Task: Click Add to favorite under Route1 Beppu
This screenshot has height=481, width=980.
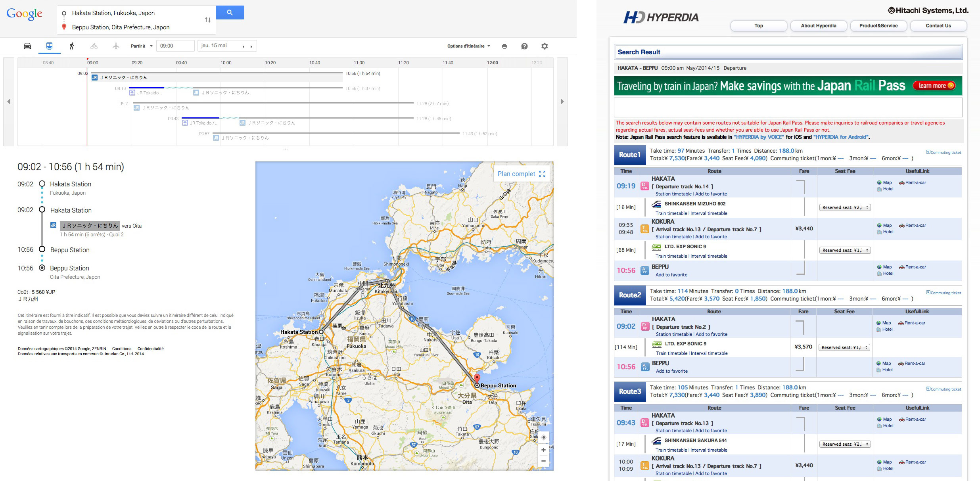Action: [x=671, y=275]
